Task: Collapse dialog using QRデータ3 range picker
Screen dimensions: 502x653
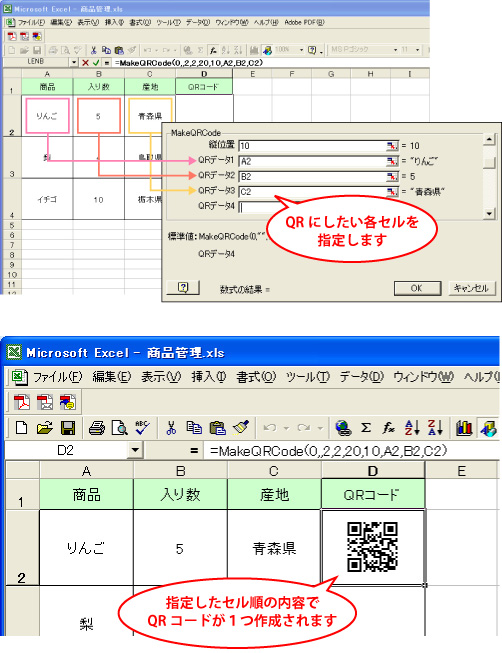Action: 392,192
